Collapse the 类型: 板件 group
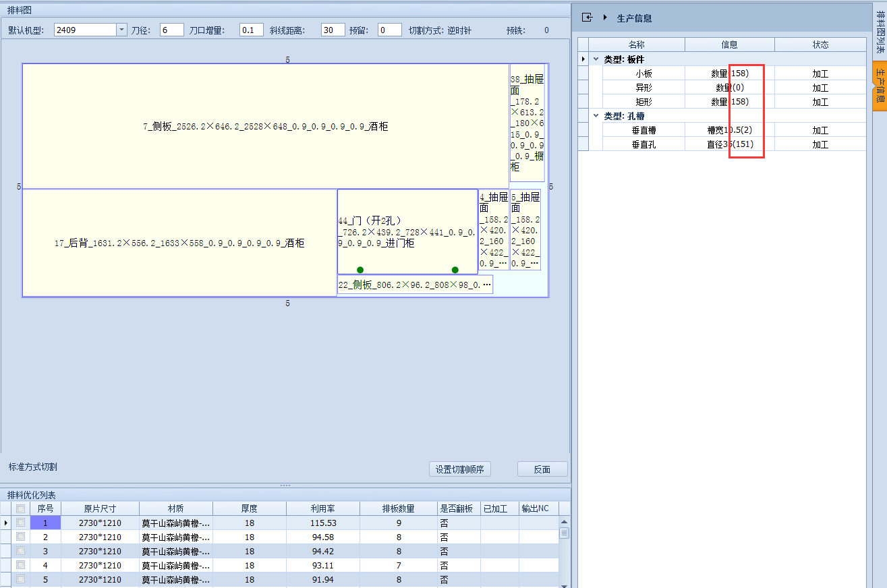887x588 pixels. [x=596, y=59]
